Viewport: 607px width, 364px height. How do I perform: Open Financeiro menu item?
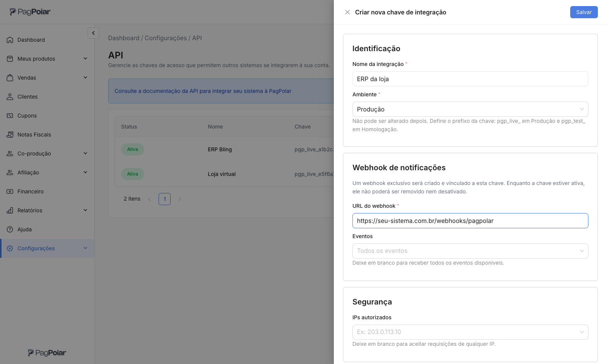47,191
